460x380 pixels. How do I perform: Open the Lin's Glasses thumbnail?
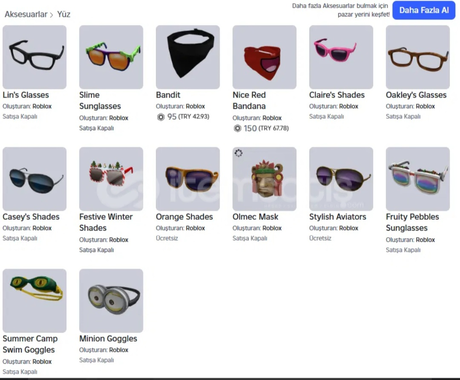pyautogui.click(x=34, y=57)
